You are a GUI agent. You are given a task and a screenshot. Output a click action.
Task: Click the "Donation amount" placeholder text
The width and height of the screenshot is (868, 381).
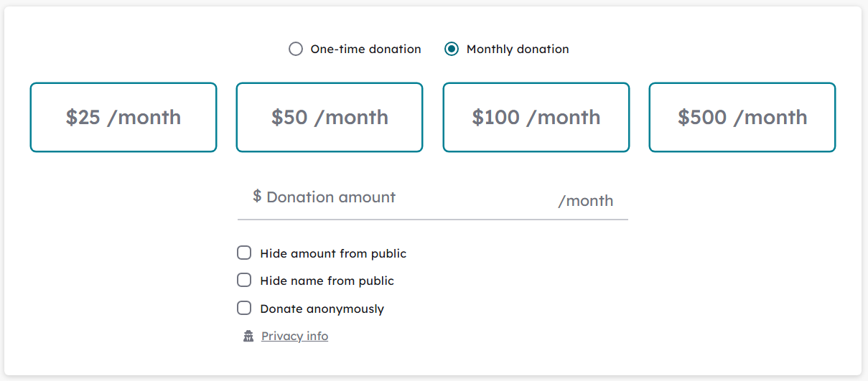click(331, 197)
